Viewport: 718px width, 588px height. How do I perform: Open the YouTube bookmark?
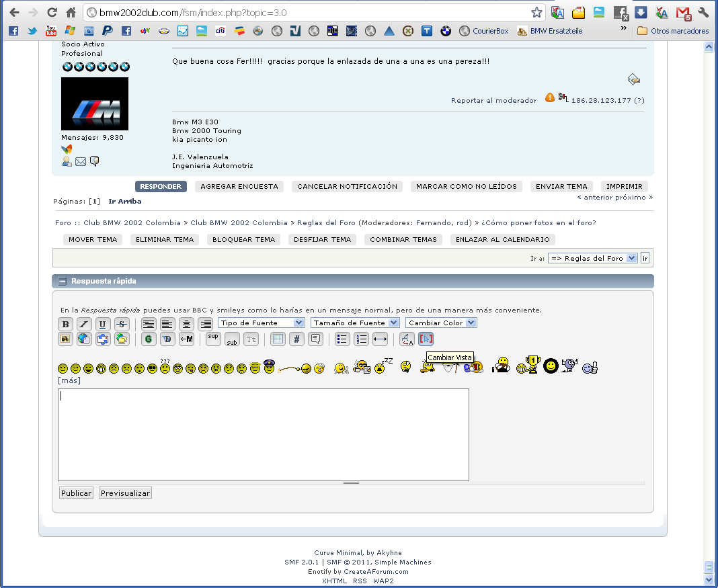[51, 31]
